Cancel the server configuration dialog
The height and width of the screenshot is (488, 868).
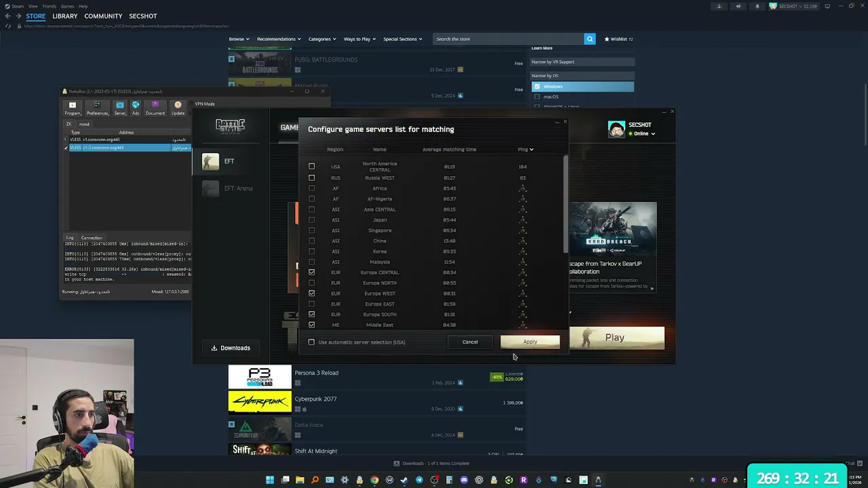pos(470,342)
